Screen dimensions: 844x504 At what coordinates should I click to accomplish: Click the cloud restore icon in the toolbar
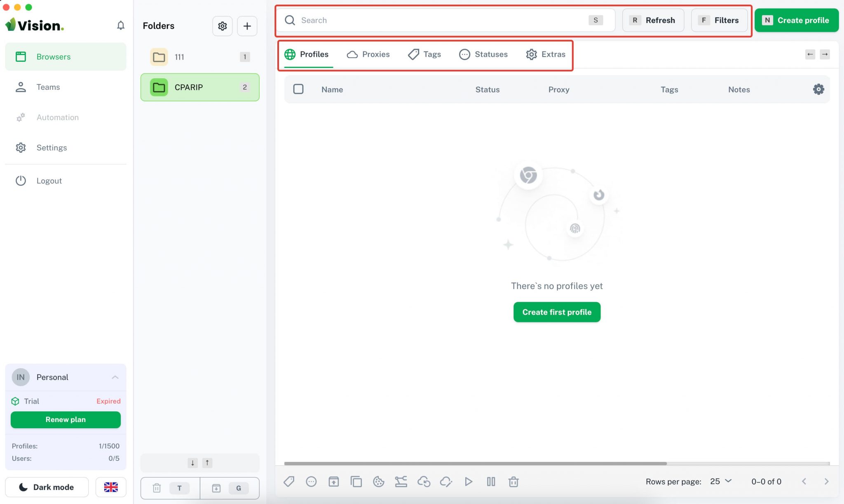pyautogui.click(x=424, y=481)
